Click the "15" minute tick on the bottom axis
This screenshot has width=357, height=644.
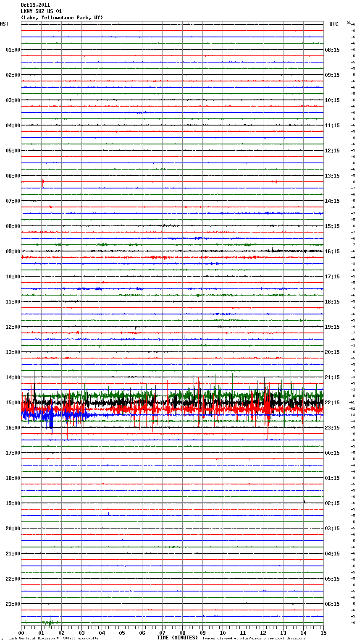click(x=323, y=633)
